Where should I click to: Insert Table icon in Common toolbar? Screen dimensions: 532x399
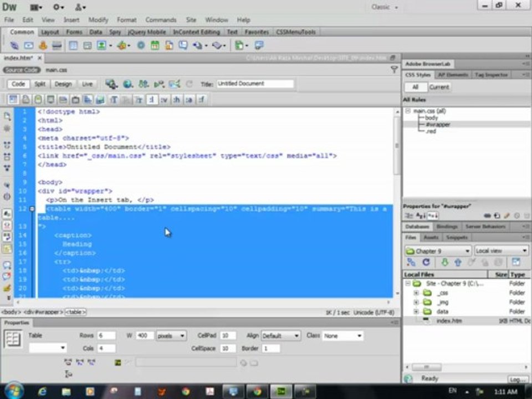[x=73, y=45]
